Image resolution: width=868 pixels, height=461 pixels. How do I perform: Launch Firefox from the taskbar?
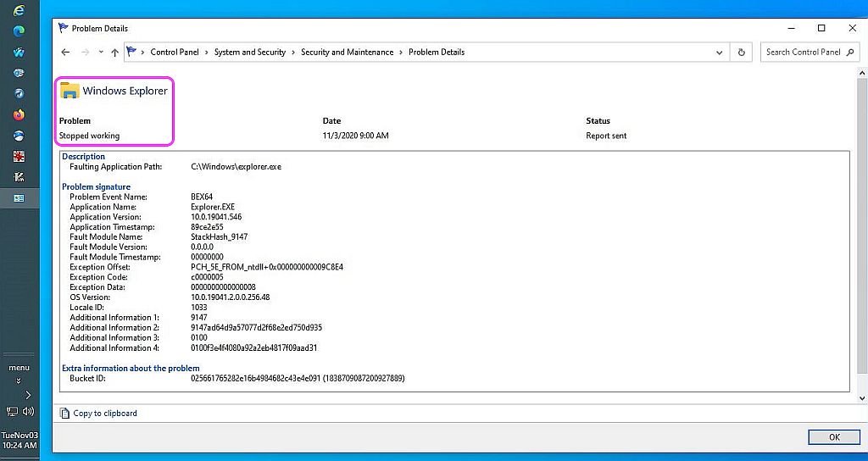click(x=19, y=114)
